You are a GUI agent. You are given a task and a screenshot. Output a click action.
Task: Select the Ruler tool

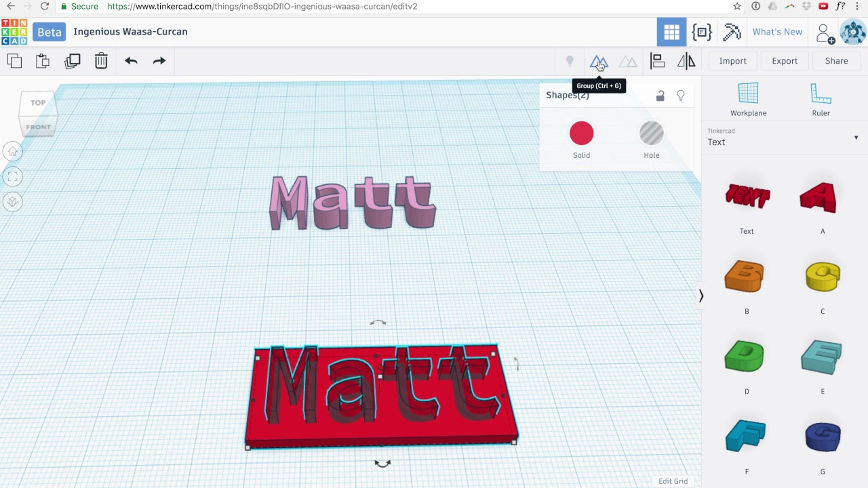click(821, 100)
